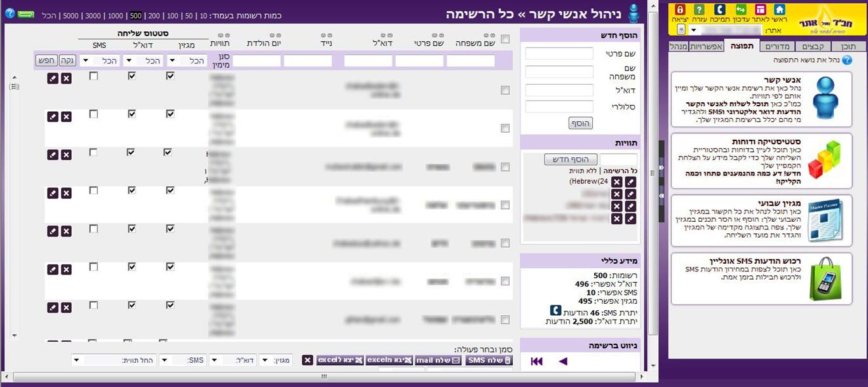Click the chat icon beside site selector
This screenshot has height=387, width=868.
pos(682,30)
